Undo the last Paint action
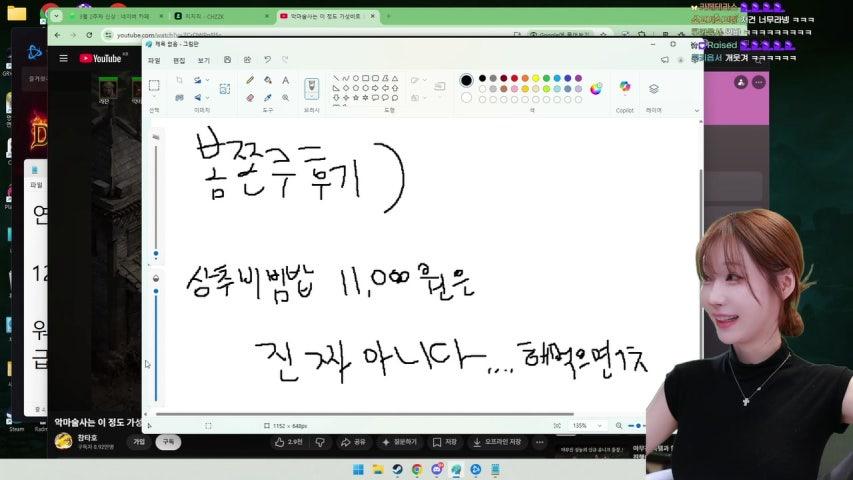 [x=267, y=60]
